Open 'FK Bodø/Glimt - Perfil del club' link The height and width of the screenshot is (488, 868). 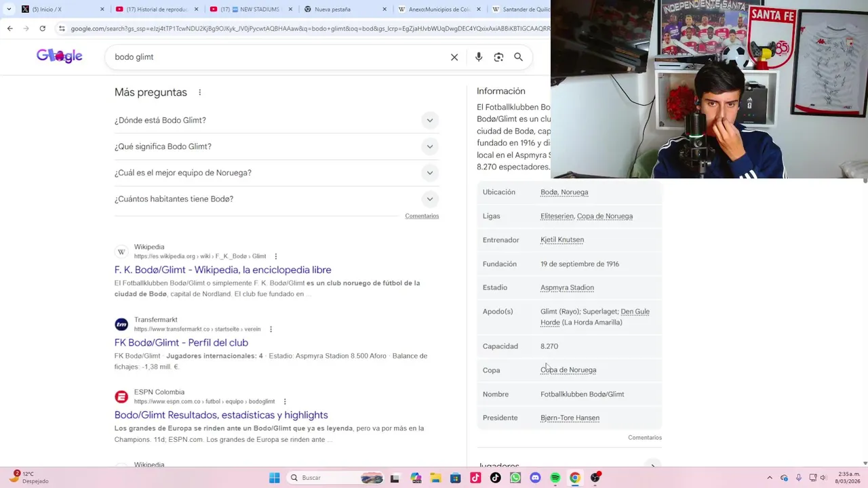[181, 342]
